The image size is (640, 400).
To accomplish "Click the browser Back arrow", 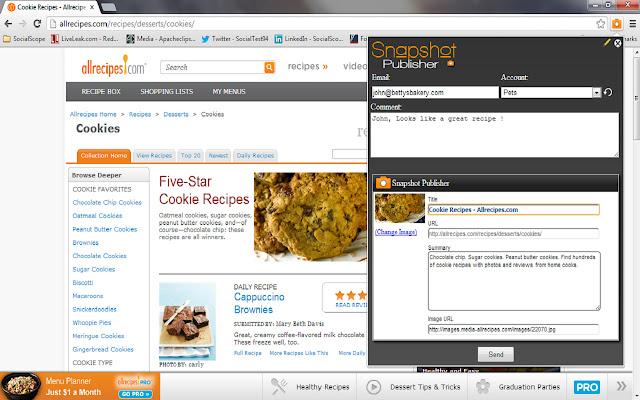I will (x=8, y=24).
